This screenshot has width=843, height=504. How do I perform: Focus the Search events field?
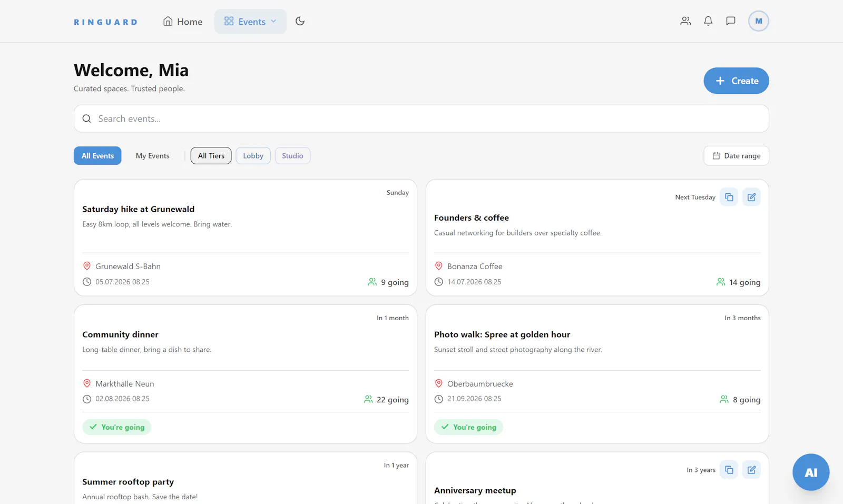[421, 118]
